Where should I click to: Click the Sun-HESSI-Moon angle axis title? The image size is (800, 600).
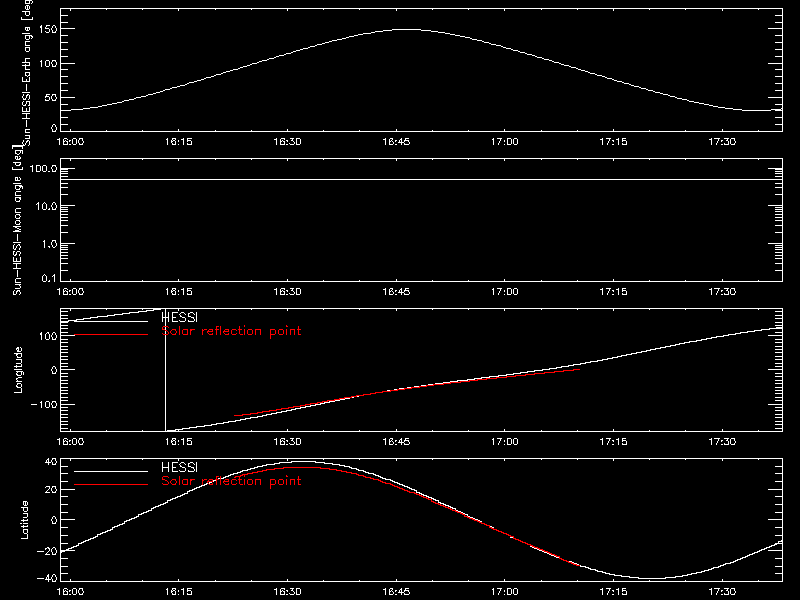coord(17,220)
